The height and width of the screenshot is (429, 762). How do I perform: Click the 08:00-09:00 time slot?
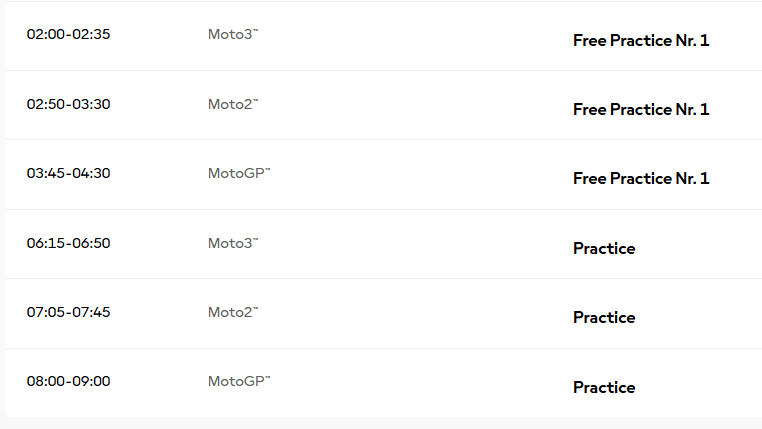[x=69, y=381]
